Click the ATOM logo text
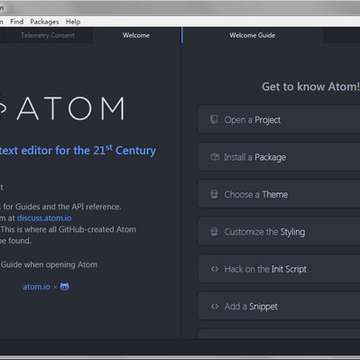Viewport: 360px width, 360px height. (71, 109)
